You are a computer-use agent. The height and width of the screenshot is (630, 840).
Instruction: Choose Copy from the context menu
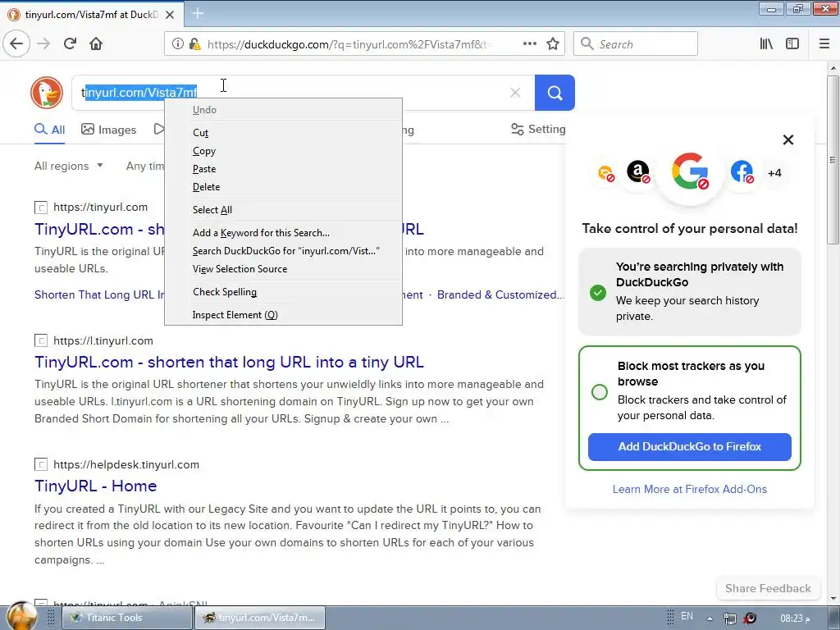pos(283,151)
